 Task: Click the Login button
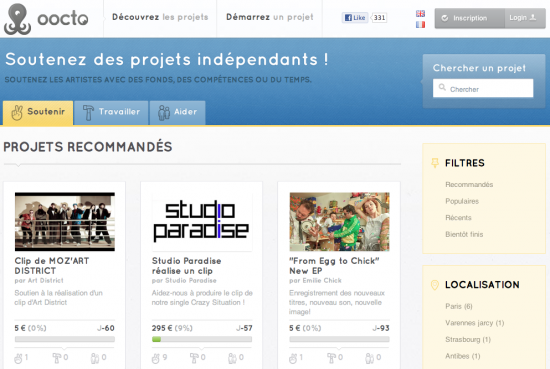(x=525, y=18)
